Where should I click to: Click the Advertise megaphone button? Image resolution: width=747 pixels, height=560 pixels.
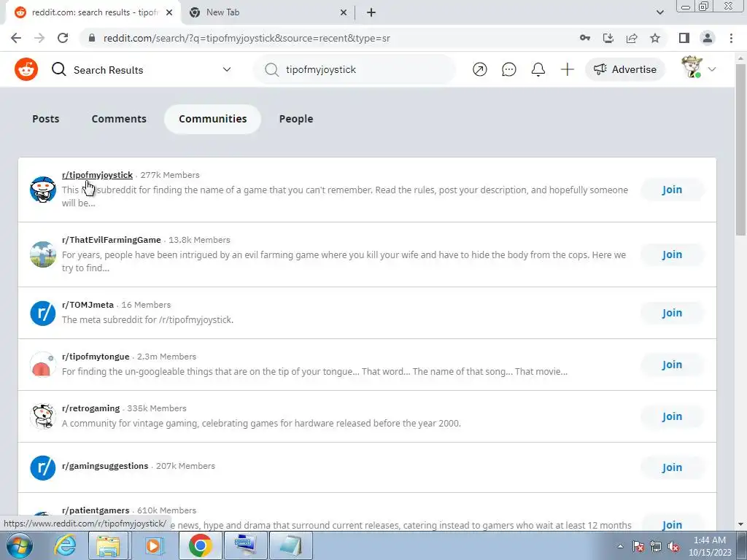(625, 69)
